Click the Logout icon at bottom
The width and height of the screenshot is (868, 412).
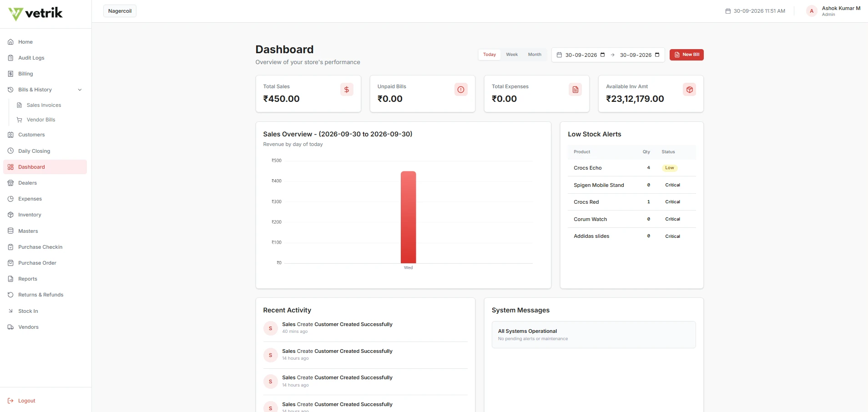coord(10,401)
